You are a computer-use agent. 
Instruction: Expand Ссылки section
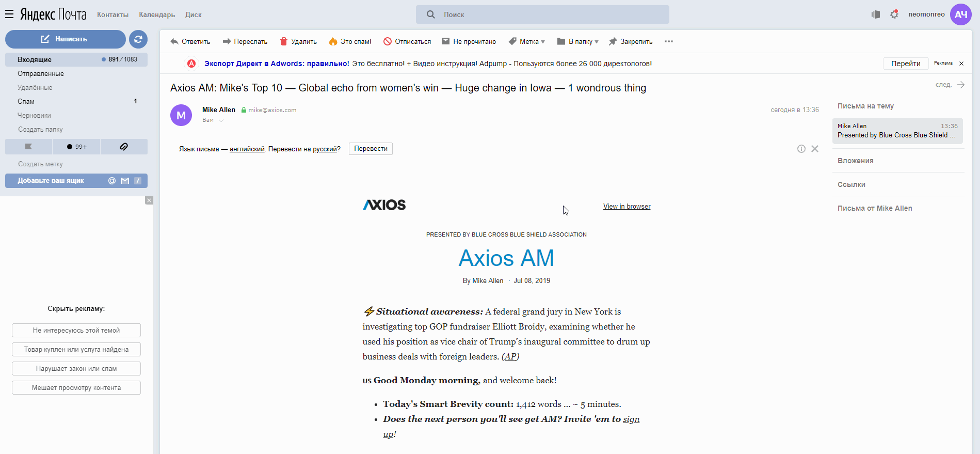[x=852, y=184]
